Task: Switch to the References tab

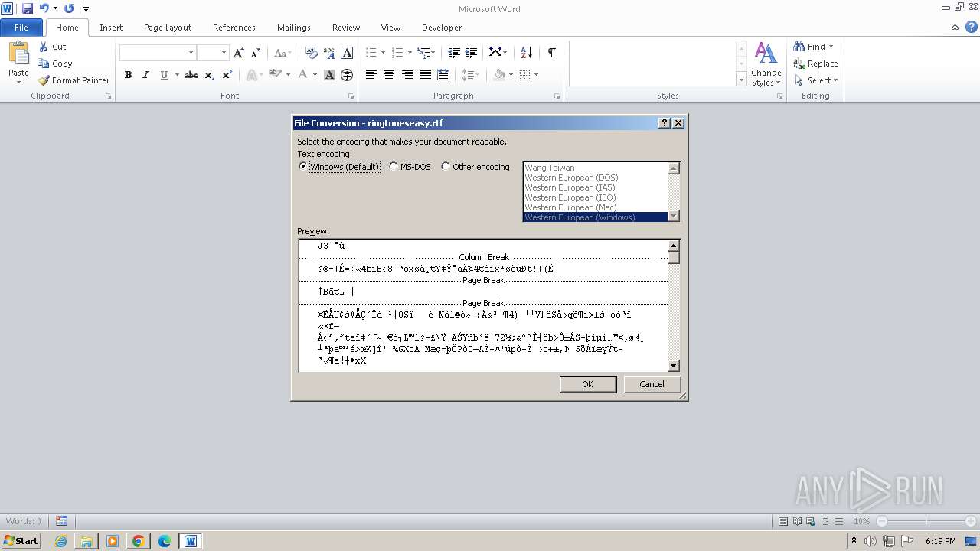Action: pyautogui.click(x=234, y=28)
